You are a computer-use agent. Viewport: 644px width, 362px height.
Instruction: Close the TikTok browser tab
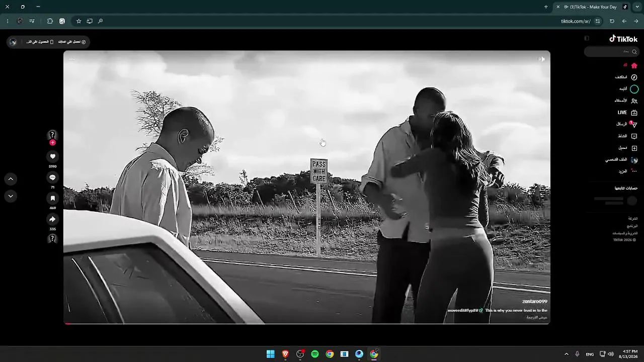pos(557,7)
